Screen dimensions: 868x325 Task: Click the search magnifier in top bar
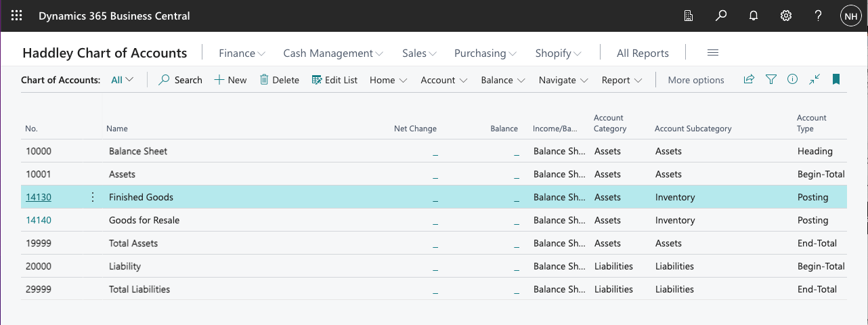(721, 16)
